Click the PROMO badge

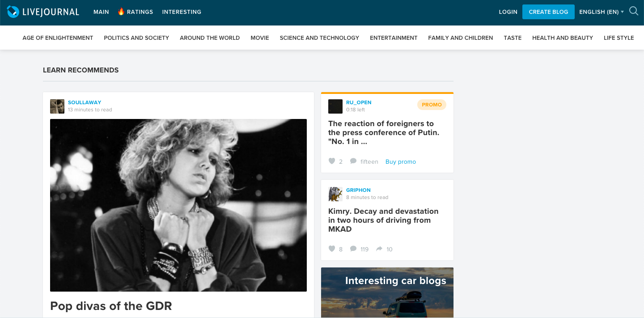[432, 105]
